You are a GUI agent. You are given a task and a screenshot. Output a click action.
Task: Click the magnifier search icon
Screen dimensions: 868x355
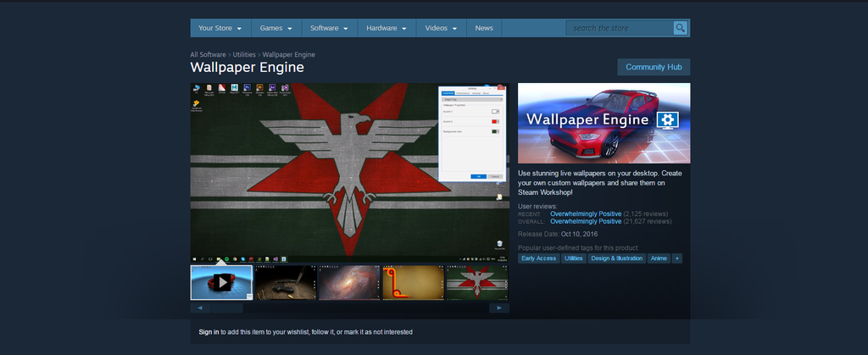pos(680,28)
